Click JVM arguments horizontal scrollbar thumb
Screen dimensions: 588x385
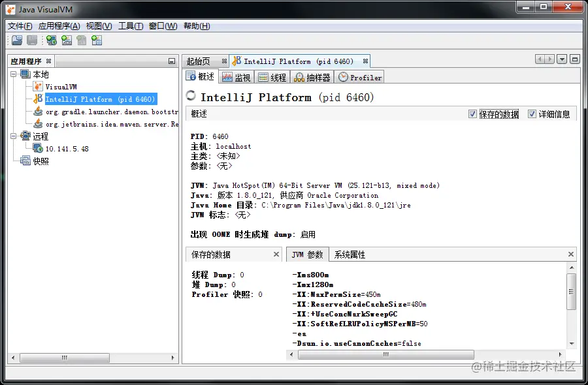point(386,354)
